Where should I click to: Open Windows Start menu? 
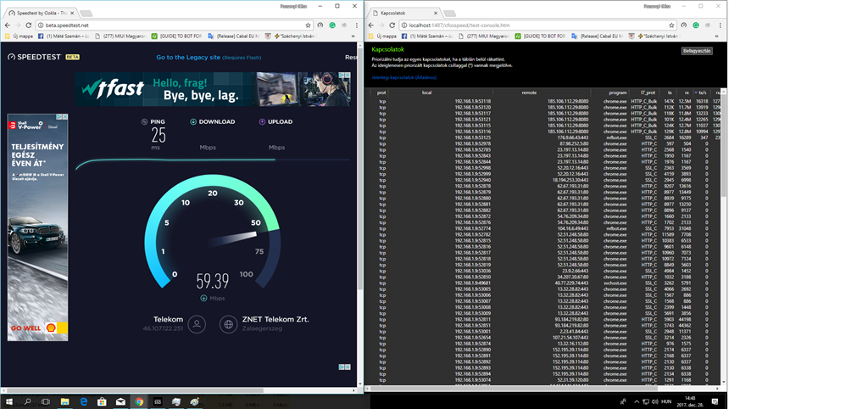(8, 401)
